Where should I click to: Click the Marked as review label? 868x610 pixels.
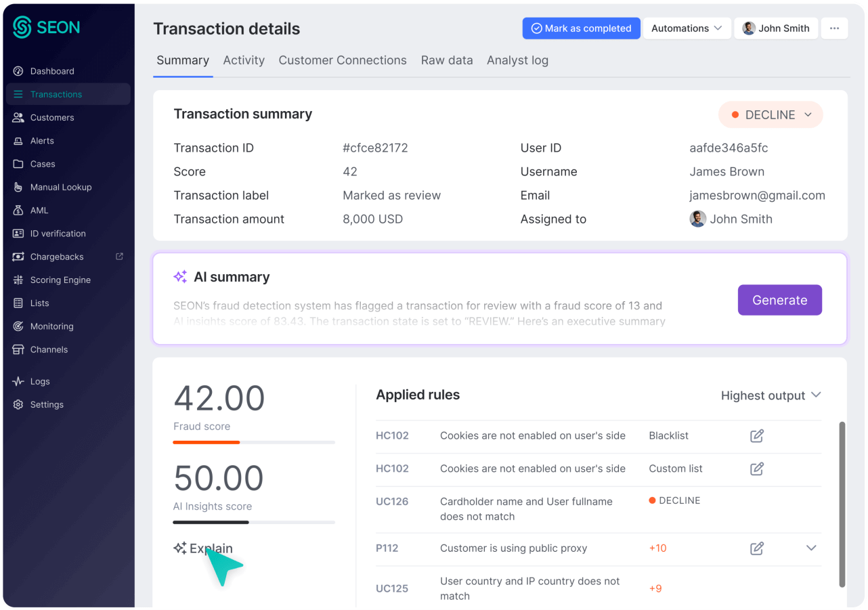coord(391,195)
